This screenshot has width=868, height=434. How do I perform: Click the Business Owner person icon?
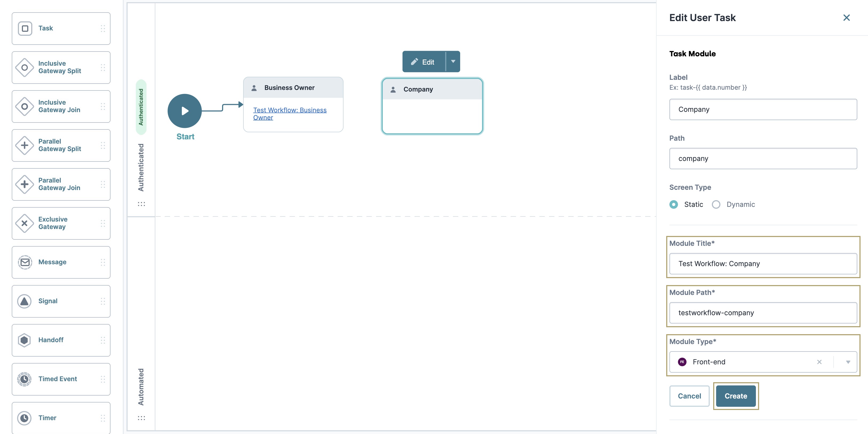tap(254, 88)
